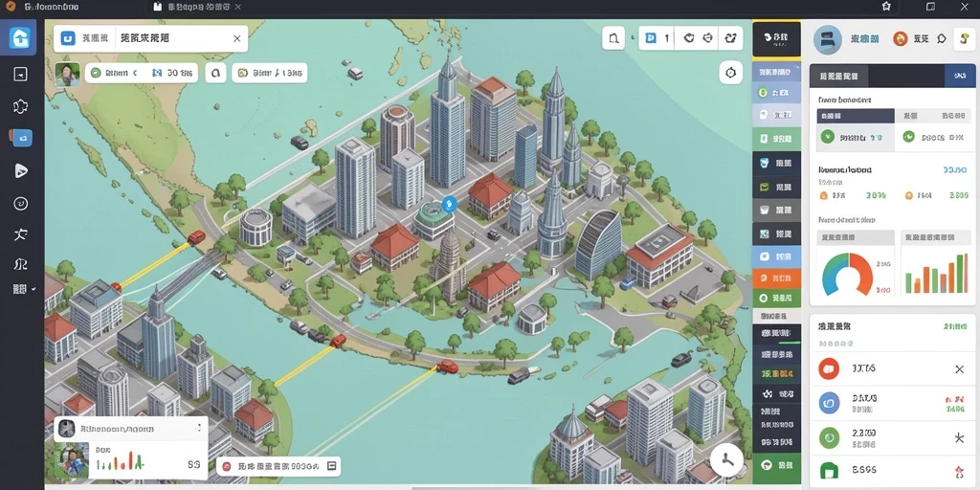Open the round profile avatar in right panel
This screenshot has width=980, height=490.
coord(828,38)
